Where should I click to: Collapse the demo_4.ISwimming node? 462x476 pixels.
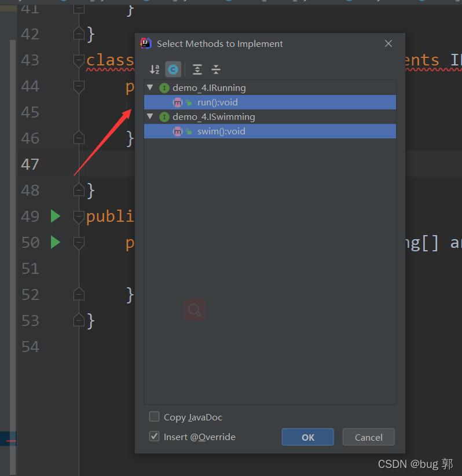point(150,116)
